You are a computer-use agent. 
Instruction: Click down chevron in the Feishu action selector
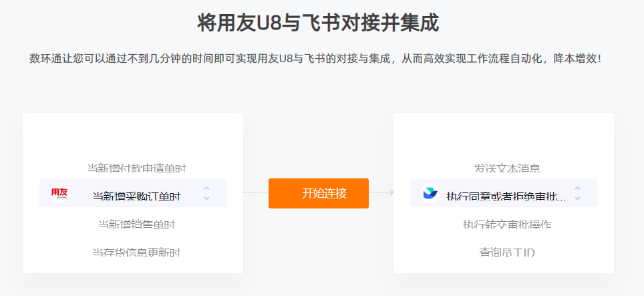pos(578,198)
